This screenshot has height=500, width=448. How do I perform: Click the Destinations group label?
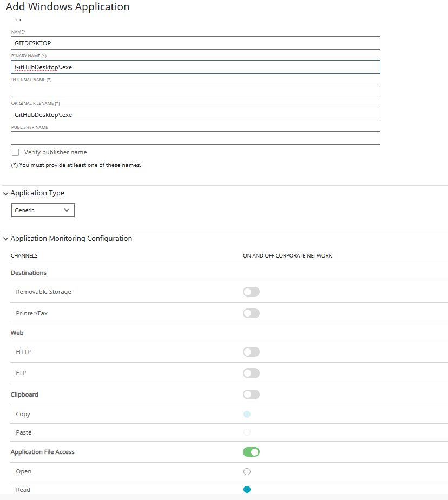click(29, 273)
